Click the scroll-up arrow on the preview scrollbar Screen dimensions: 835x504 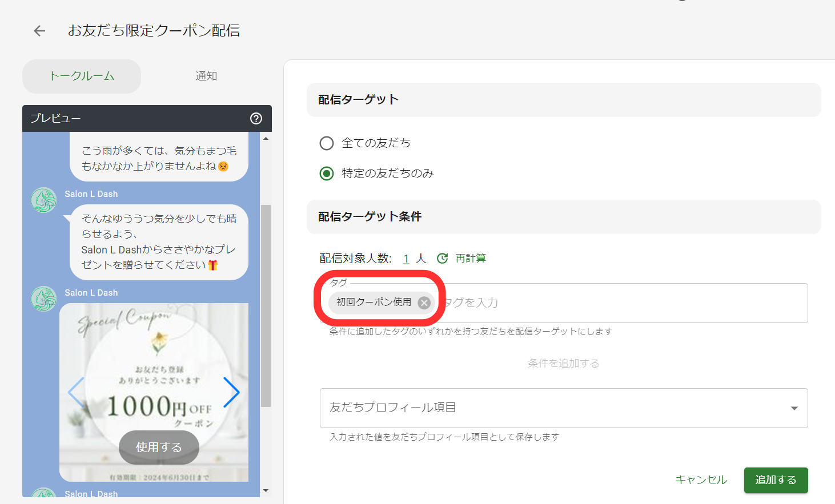click(x=266, y=137)
